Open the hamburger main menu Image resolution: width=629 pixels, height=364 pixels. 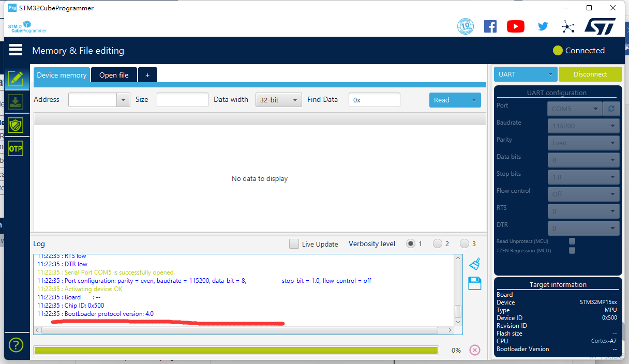16,50
